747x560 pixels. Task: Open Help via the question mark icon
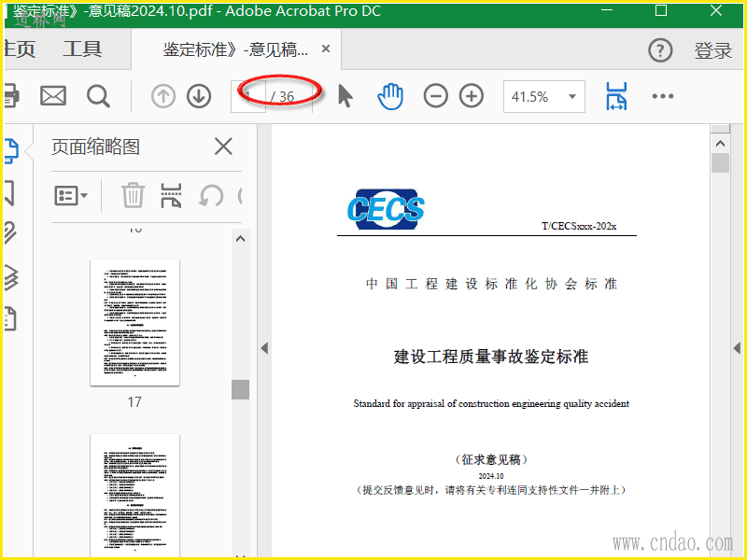pos(660,50)
